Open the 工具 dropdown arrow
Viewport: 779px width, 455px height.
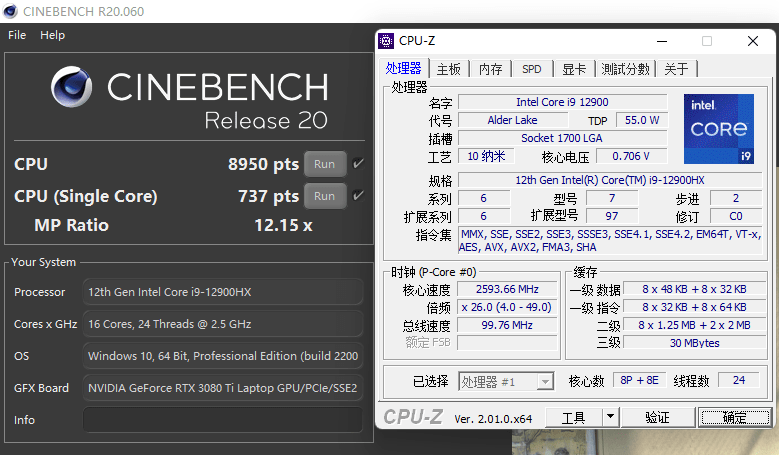pos(611,417)
